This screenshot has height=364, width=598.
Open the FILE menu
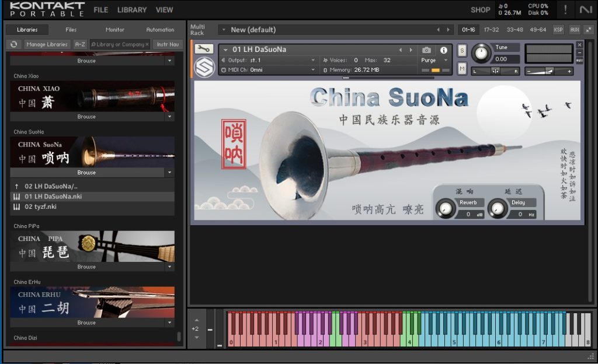(101, 10)
